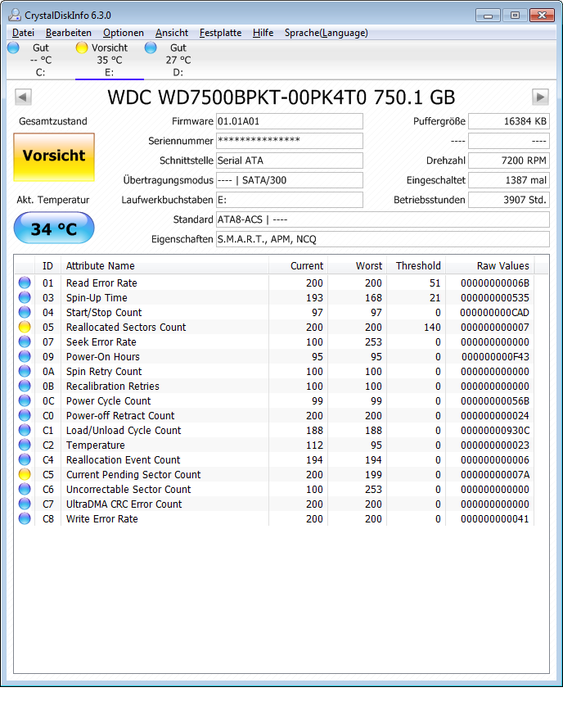Click raw value 000000000F43
563x728 pixels.
click(x=495, y=356)
